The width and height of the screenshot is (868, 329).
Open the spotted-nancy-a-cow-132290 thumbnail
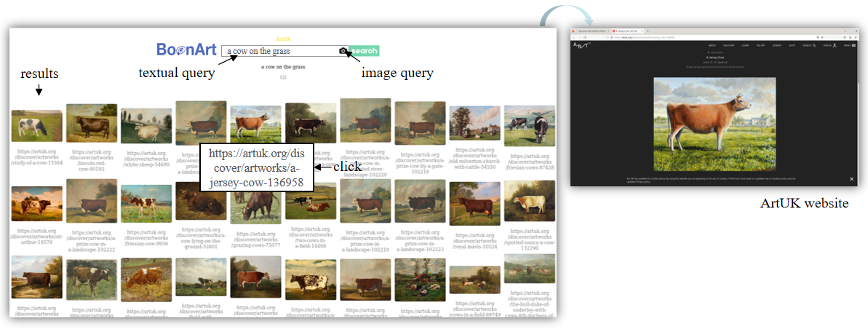click(x=529, y=200)
